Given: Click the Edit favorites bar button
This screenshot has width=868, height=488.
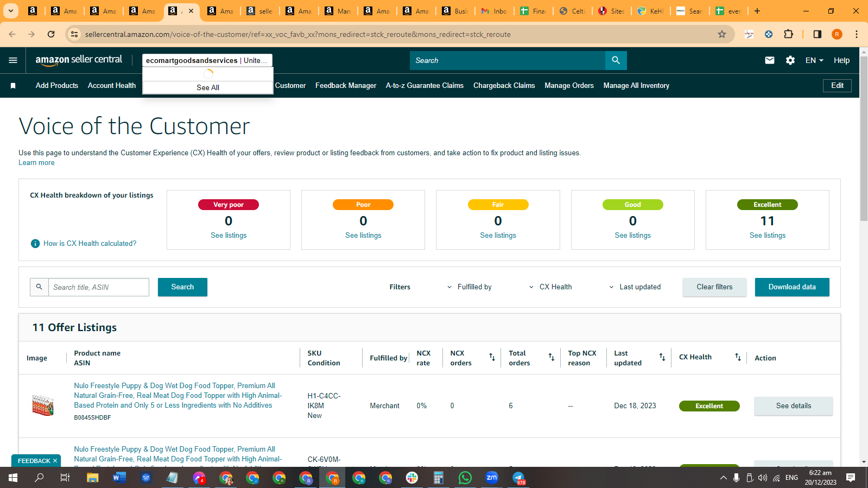Looking at the screenshot, I should point(837,86).
